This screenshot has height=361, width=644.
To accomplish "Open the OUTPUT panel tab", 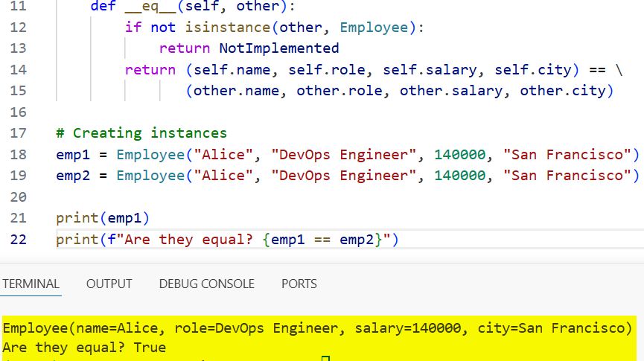I will pos(109,284).
